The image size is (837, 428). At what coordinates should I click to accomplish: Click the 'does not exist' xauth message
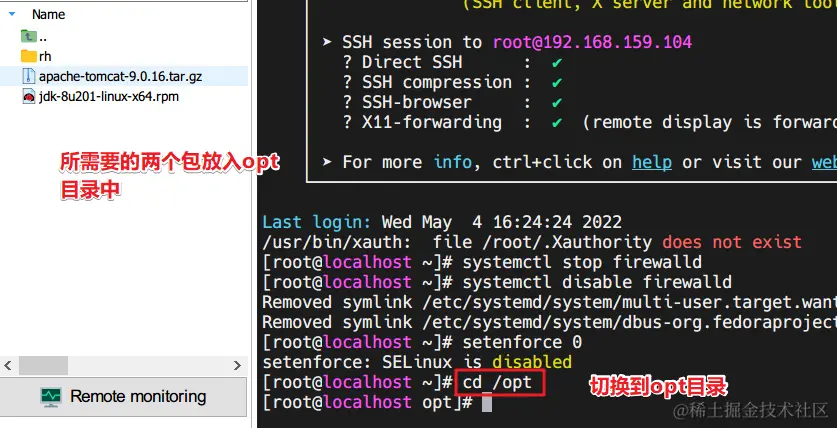[x=732, y=242]
